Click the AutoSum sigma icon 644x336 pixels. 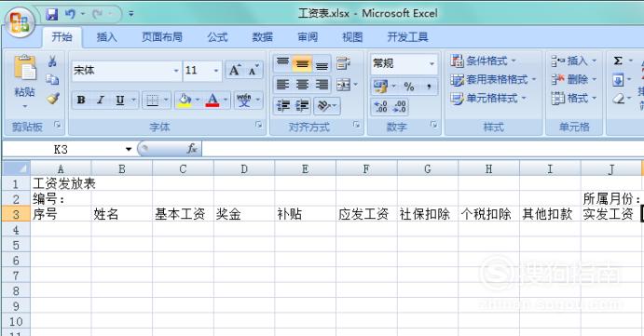click(x=618, y=61)
